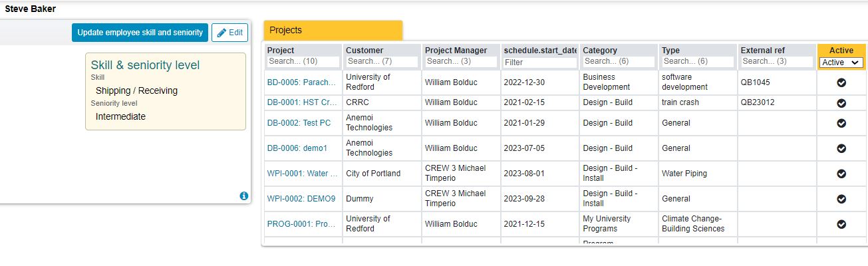Sort by the Customer column header
This screenshot has width=868, height=266.
364,51
